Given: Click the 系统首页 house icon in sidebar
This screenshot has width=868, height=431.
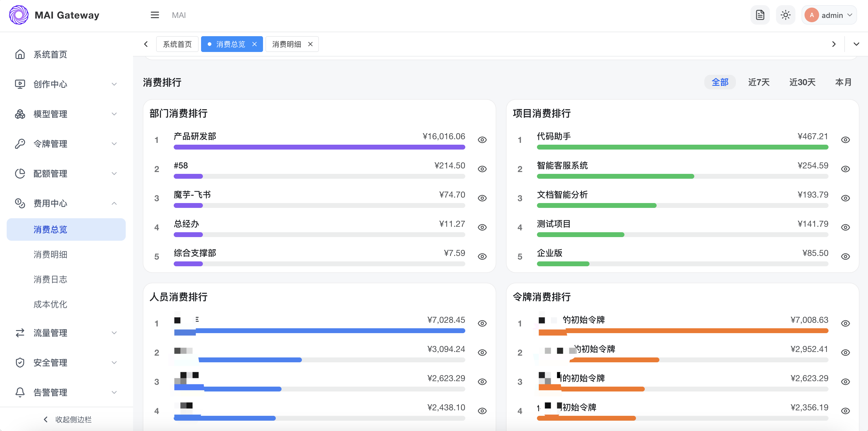Looking at the screenshot, I should (20, 54).
